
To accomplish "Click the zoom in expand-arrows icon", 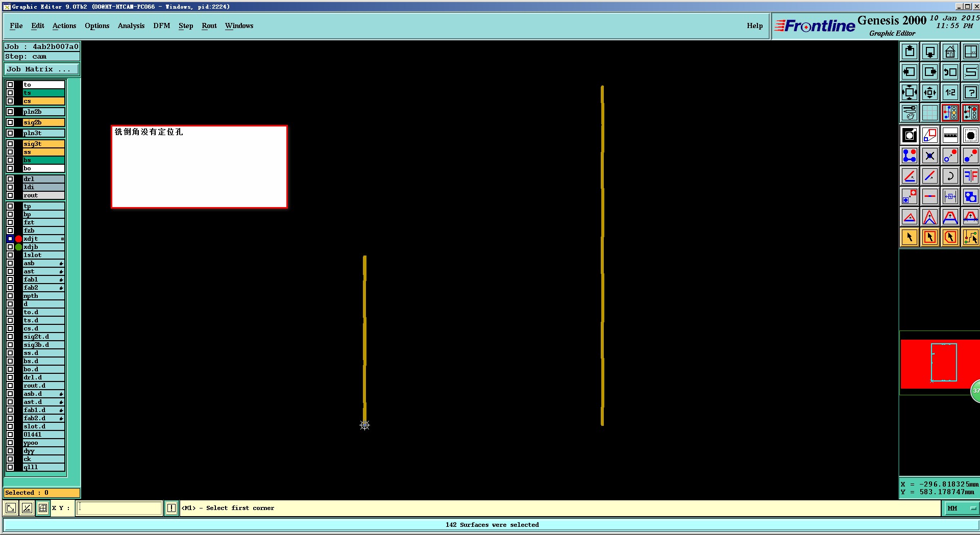I will (910, 92).
